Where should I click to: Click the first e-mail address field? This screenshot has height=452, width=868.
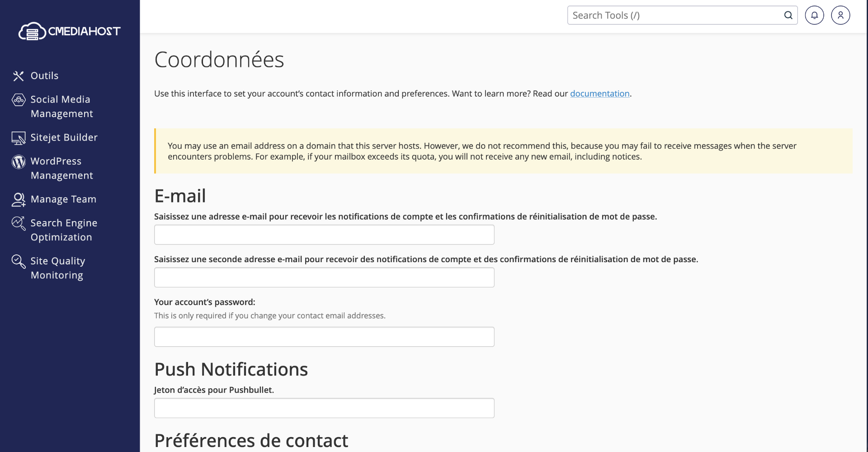(x=324, y=235)
